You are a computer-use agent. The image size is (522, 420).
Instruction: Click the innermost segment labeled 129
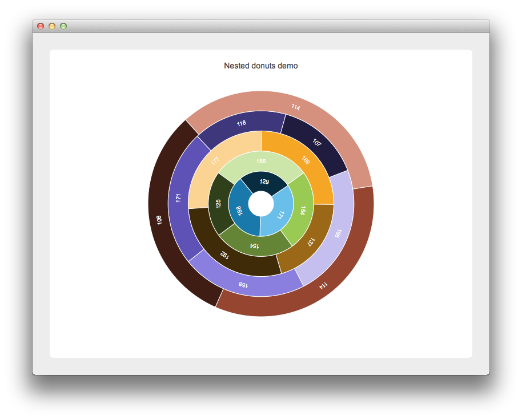(x=264, y=181)
